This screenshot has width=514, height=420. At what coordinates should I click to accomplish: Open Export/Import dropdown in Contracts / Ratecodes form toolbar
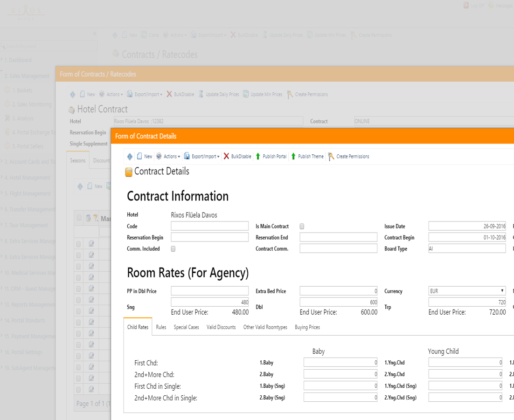coord(145,94)
